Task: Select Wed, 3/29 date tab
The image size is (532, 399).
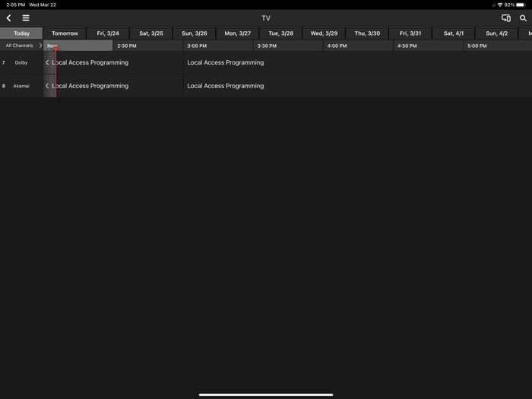Action: [x=324, y=33]
